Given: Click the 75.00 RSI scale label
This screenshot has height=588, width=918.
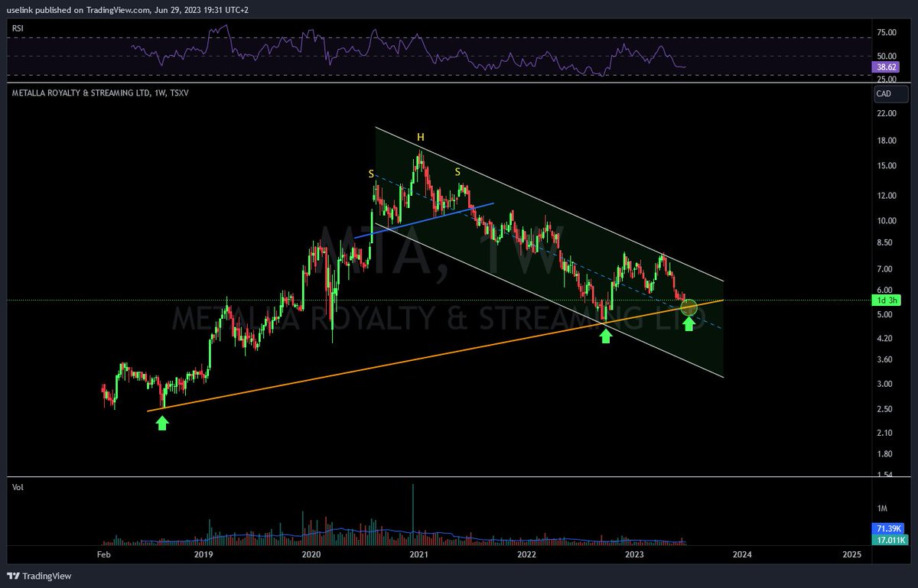Looking at the screenshot, I should [887, 33].
